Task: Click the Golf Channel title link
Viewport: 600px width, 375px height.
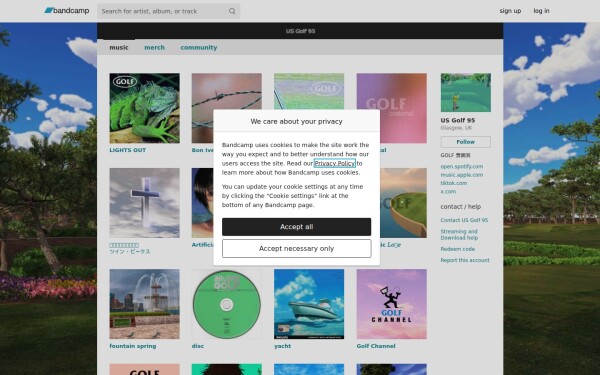Action: (x=376, y=346)
